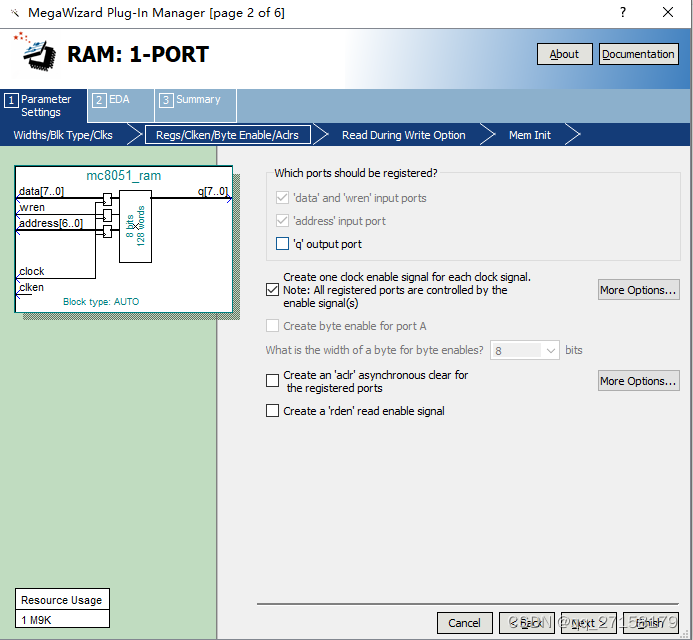Click the 8 bits 128 words memory block
Screen dimensions: 693x640
tap(135, 226)
